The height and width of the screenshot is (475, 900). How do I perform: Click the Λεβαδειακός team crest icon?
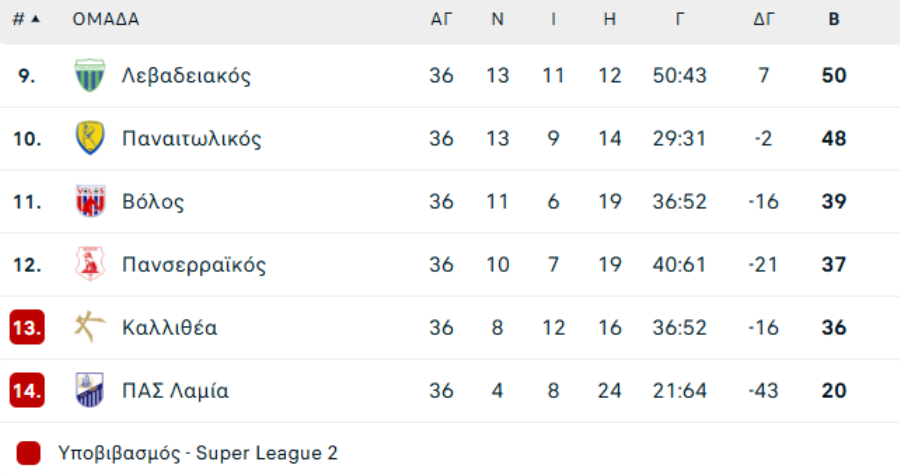90,75
